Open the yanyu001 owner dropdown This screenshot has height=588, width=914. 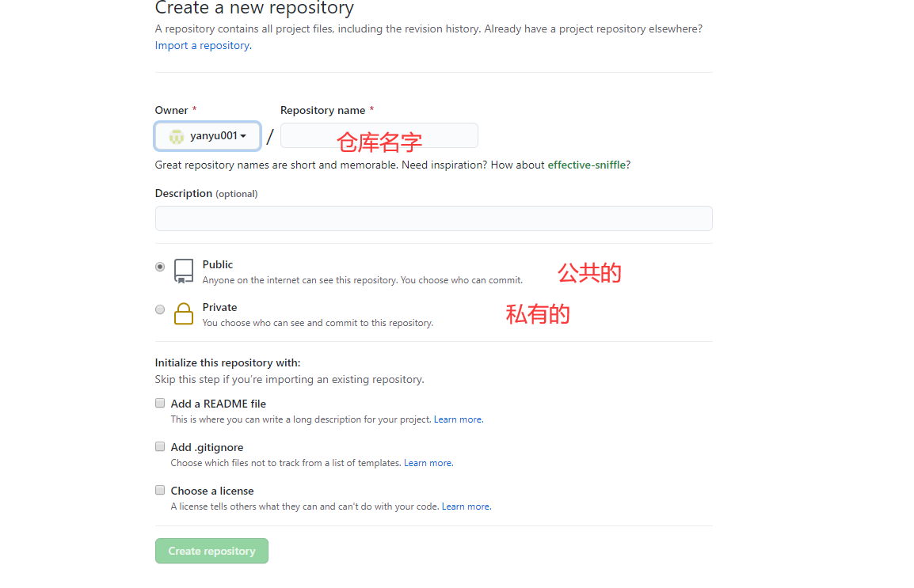coord(208,135)
